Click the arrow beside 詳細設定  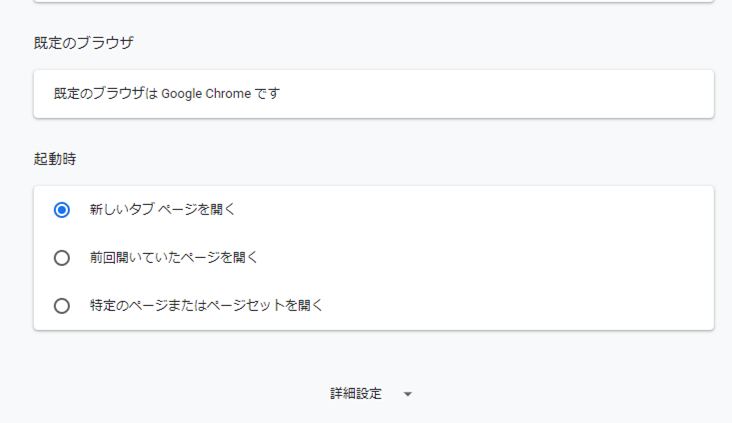click(x=408, y=394)
